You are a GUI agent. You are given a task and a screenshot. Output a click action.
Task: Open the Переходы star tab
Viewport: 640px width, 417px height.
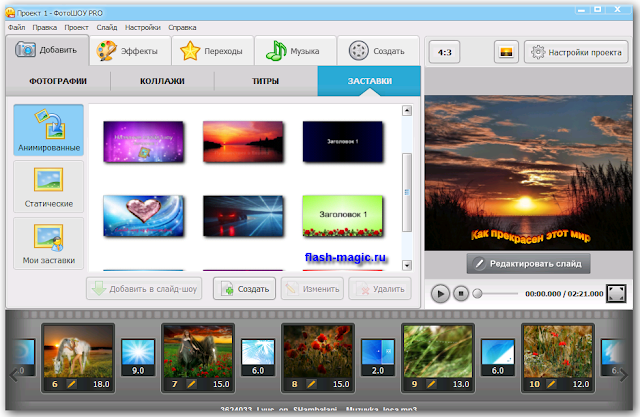point(213,51)
